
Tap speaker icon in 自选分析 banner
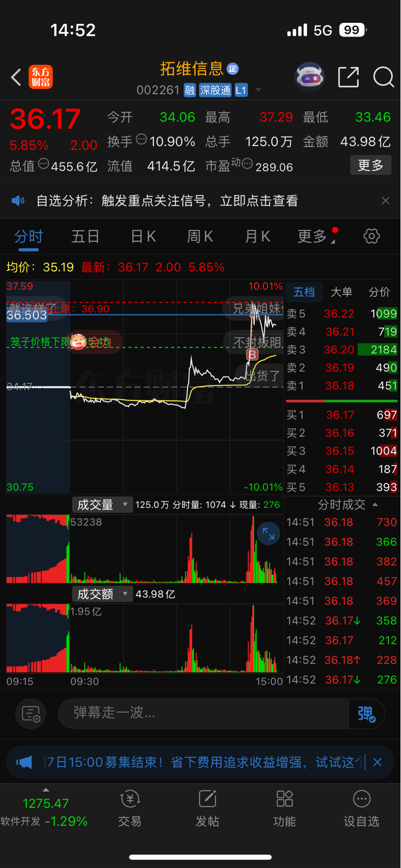(x=18, y=201)
